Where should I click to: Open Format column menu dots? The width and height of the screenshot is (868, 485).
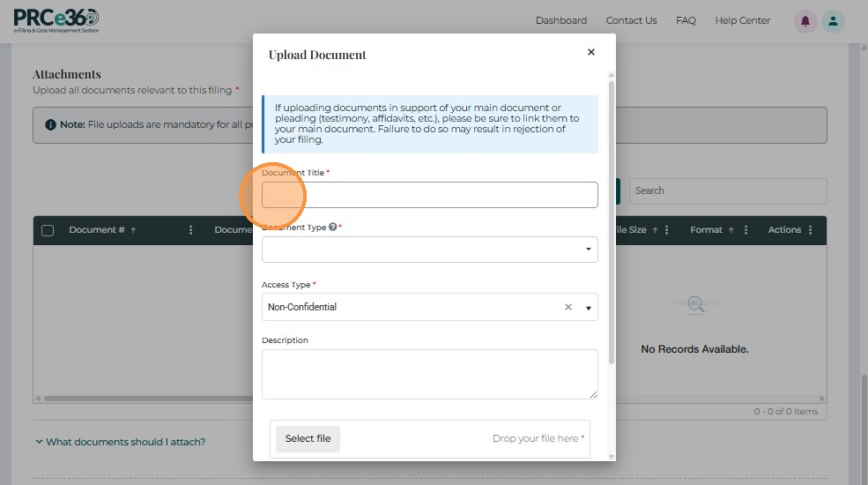tap(746, 230)
